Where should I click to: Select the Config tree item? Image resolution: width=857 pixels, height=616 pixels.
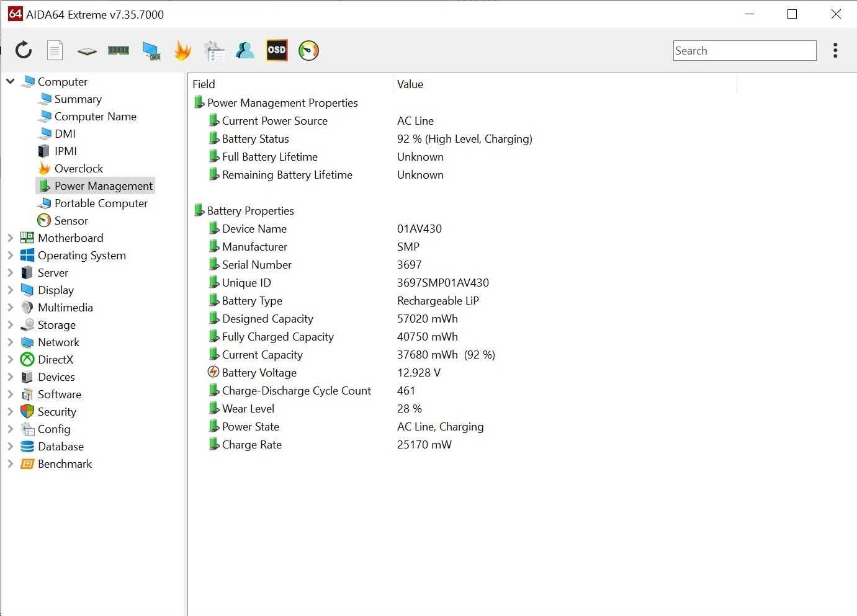(x=54, y=429)
